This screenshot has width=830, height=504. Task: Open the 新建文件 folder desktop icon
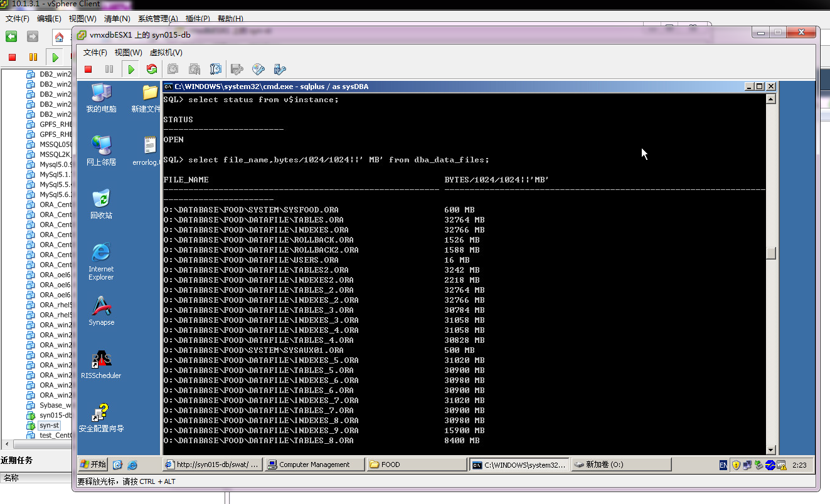(146, 98)
